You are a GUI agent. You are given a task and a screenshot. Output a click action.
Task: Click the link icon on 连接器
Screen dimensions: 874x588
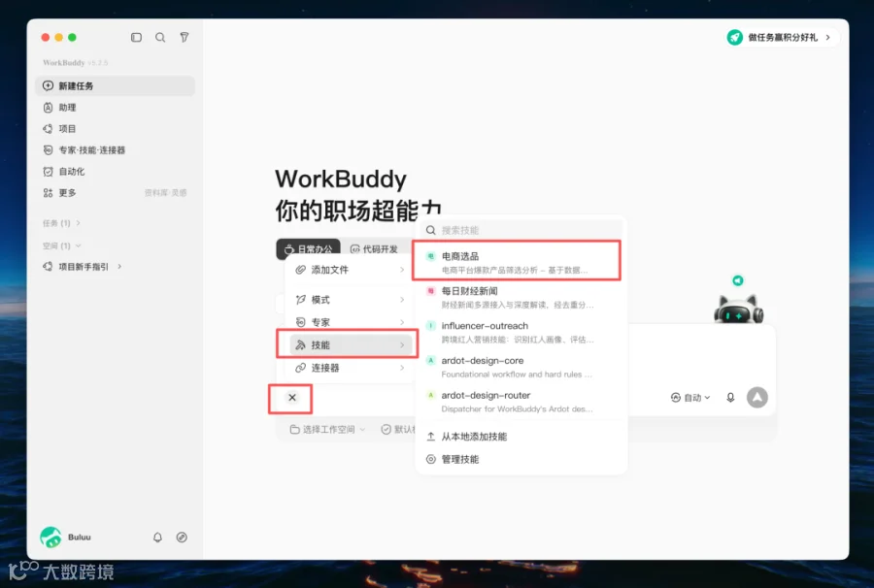pyautogui.click(x=300, y=368)
